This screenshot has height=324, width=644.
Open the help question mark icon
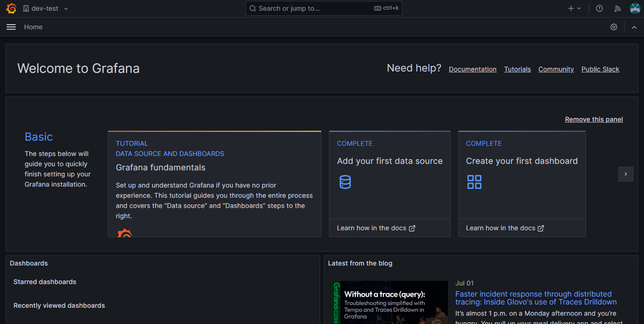(599, 8)
